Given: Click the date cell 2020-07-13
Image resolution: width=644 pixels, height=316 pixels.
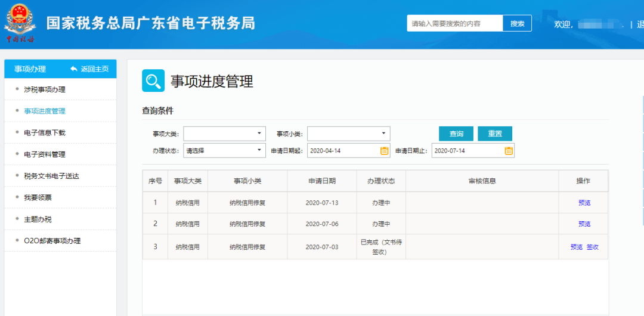Looking at the screenshot, I should (322, 203).
